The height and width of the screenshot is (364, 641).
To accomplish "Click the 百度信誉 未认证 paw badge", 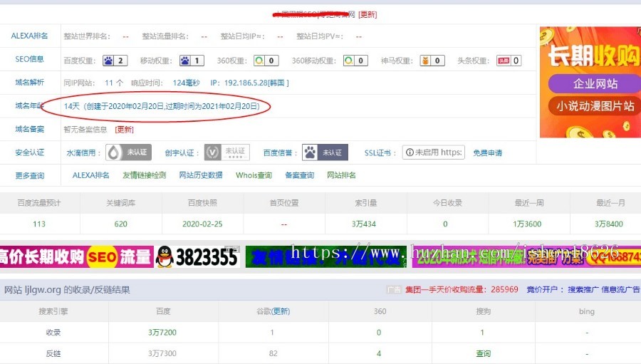I will (x=325, y=152).
